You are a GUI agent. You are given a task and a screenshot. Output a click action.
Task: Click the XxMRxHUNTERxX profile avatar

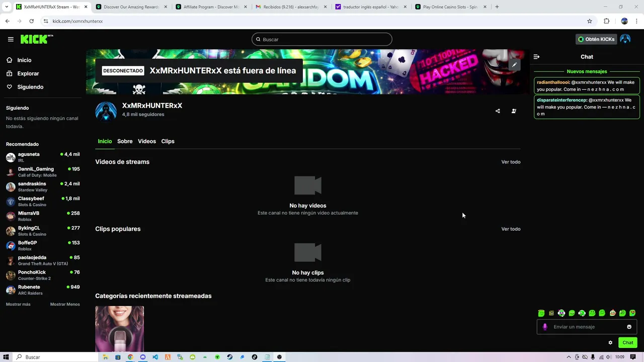tap(106, 112)
